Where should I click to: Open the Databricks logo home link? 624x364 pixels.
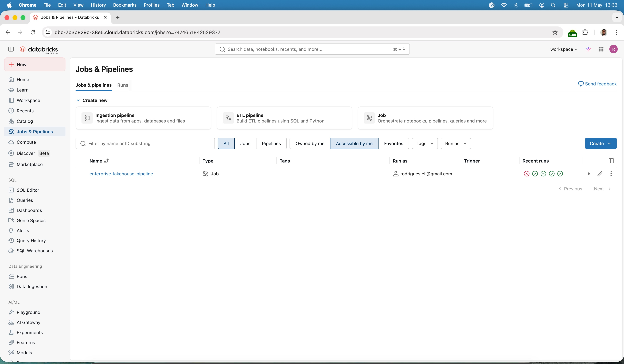tap(39, 49)
